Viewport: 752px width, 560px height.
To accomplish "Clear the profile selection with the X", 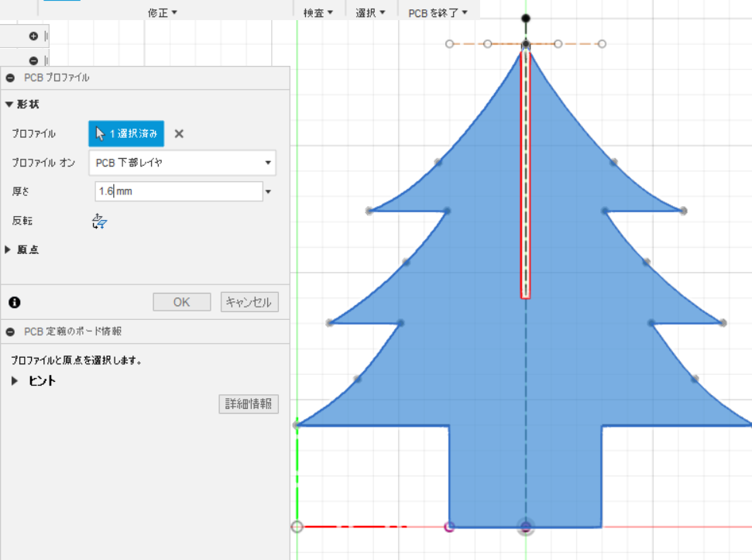I will [179, 134].
